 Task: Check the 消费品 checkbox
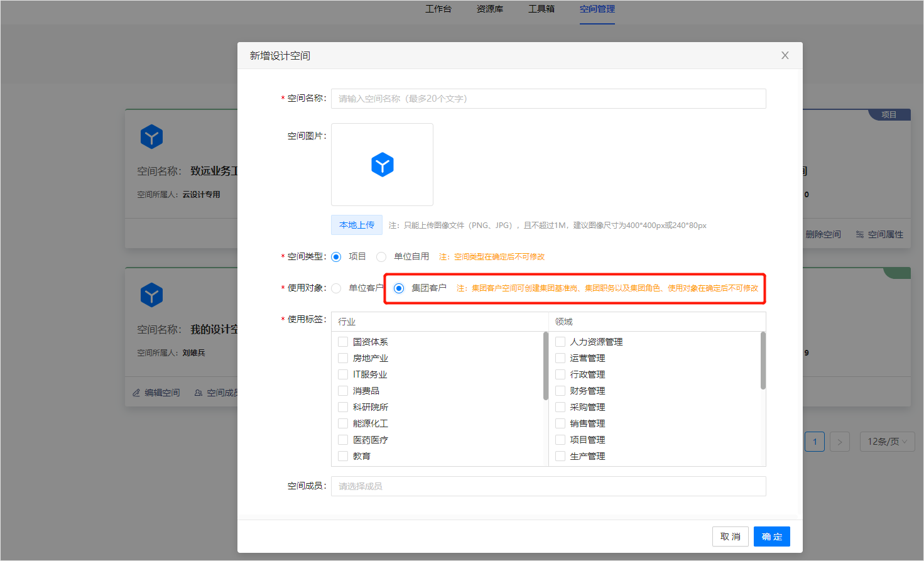tap(343, 391)
